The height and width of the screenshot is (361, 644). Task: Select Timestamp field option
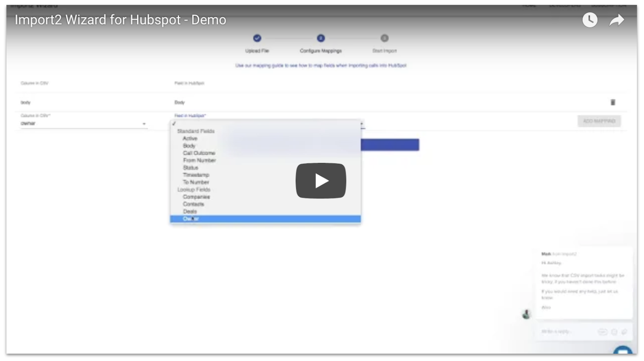point(196,175)
